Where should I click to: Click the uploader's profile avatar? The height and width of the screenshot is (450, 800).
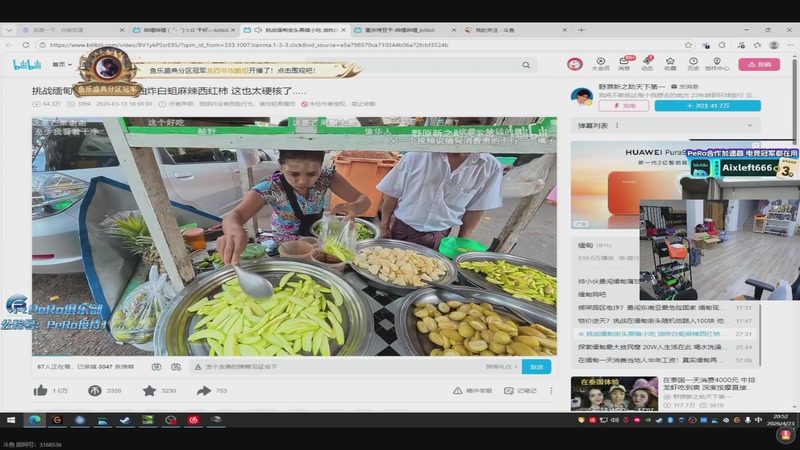pyautogui.click(x=582, y=96)
